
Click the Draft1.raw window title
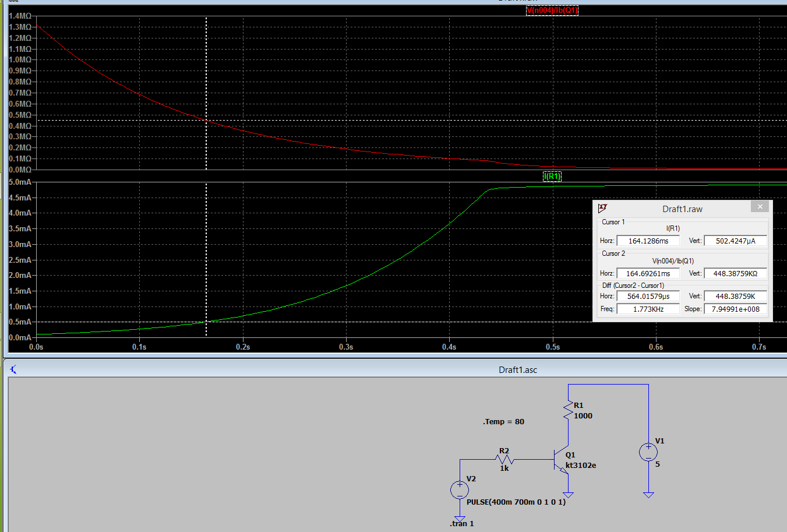click(682, 209)
